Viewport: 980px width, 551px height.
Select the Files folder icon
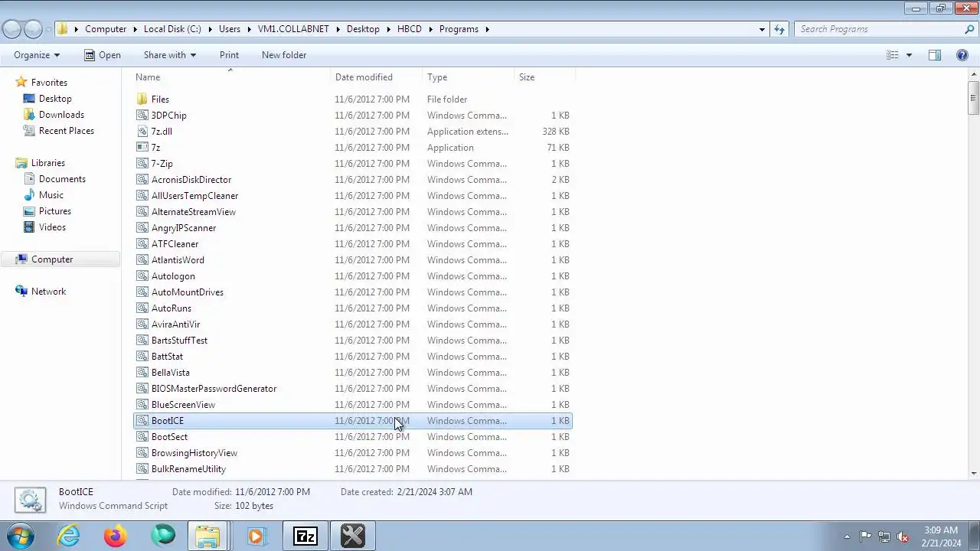(x=142, y=99)
